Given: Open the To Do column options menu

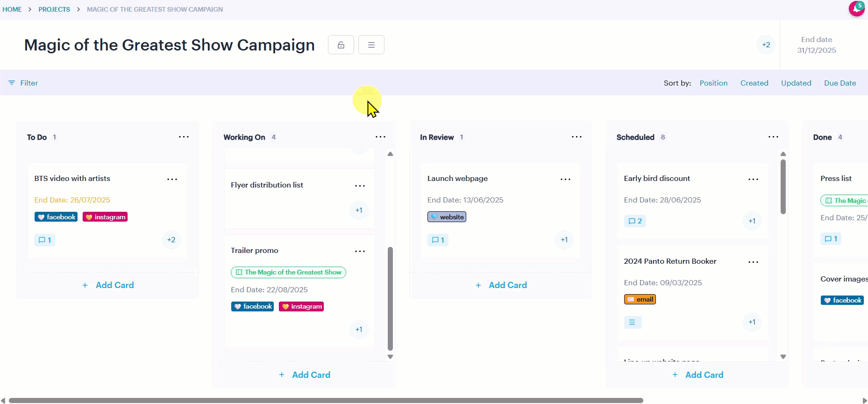Looking at the screenshot, I should 184,137.
